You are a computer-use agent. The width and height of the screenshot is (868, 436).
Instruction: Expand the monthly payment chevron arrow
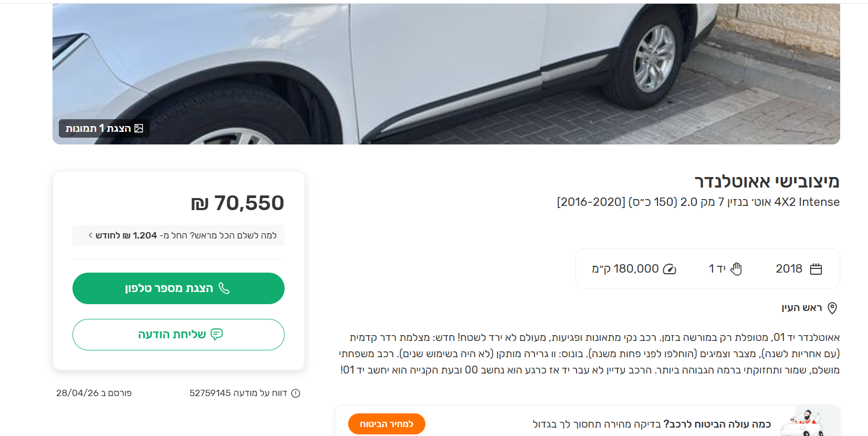[91, 235]
